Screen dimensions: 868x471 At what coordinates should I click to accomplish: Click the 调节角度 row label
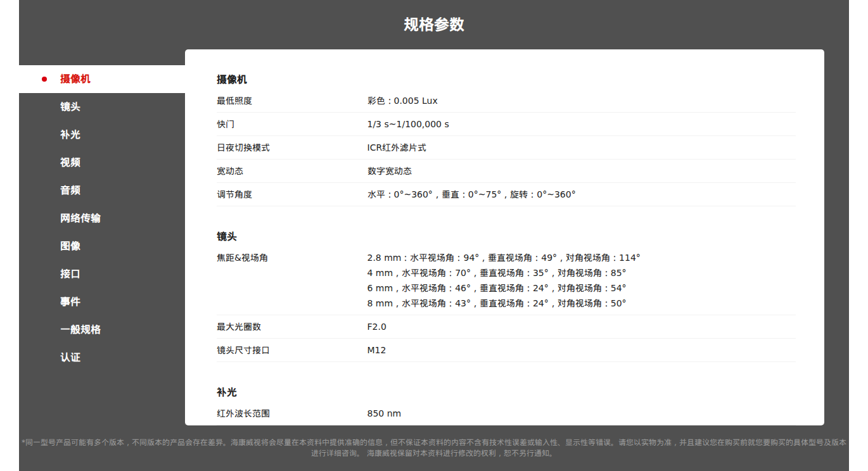tap(234, 194)
